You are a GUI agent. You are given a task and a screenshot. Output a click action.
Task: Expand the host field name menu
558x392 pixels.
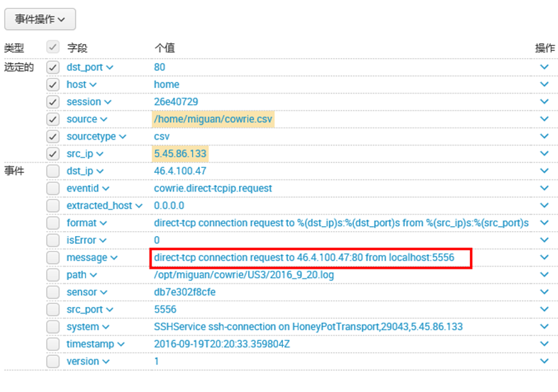click(82, 84)
